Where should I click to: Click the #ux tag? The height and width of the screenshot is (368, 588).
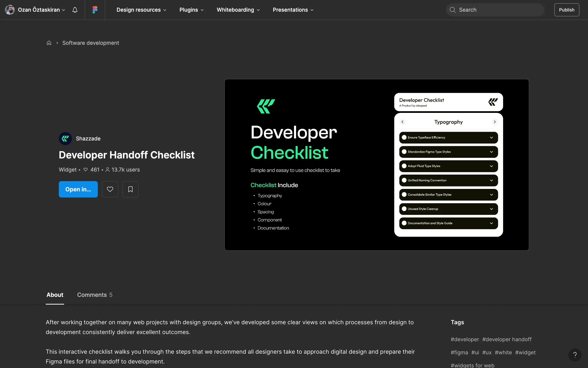point(487,352)
